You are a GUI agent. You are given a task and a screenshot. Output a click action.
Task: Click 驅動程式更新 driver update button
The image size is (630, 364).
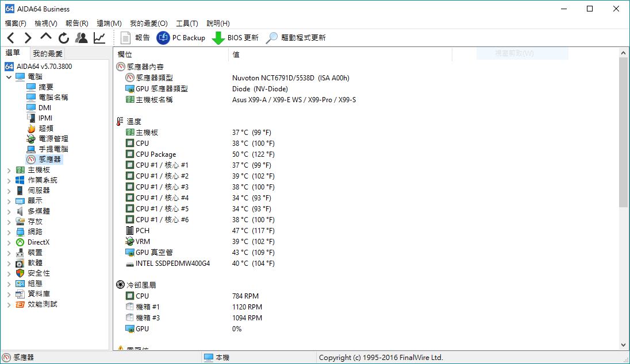coord(295,38)
